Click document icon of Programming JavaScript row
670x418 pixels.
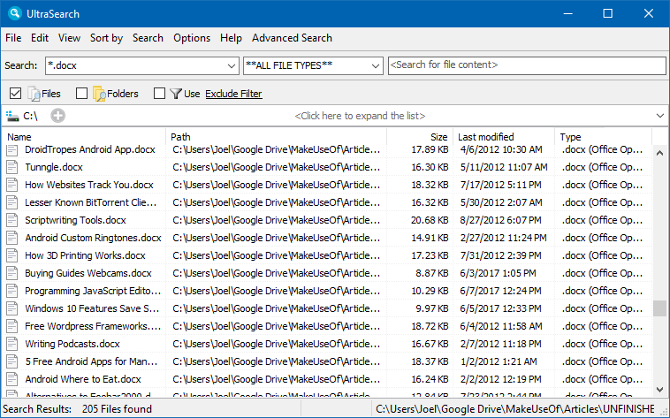[x=12, y=291]
